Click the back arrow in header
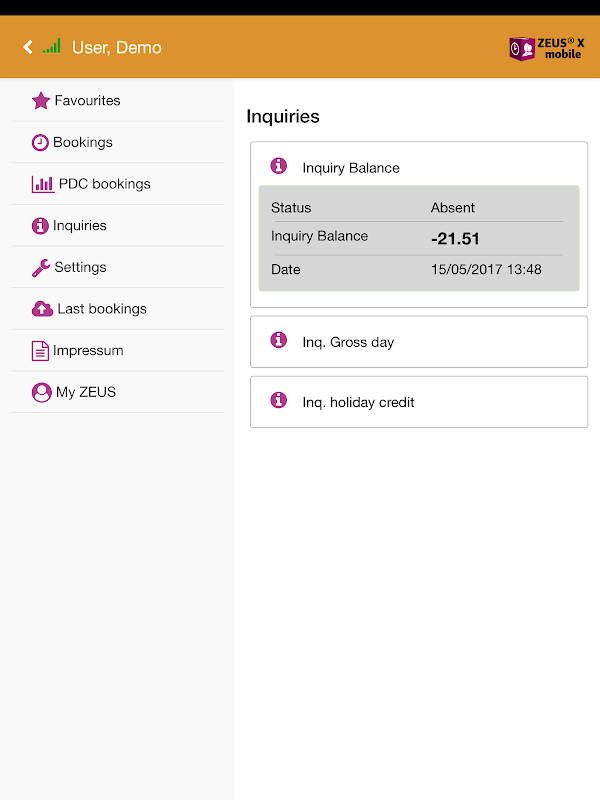This screenshot has height=800, width=600. coord(28,47)
